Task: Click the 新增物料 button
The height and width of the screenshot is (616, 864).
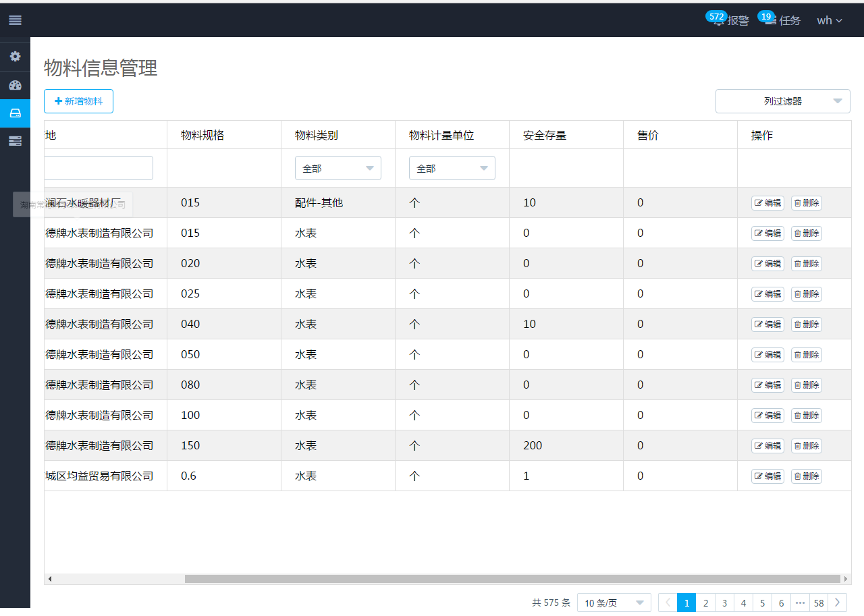Action: pos(78,101)
